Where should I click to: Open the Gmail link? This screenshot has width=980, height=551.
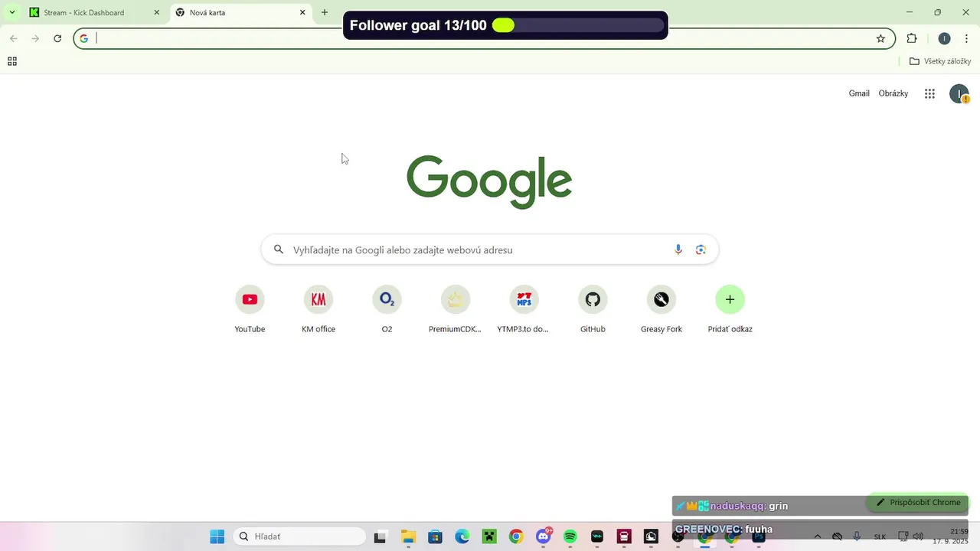pos(859,93)
